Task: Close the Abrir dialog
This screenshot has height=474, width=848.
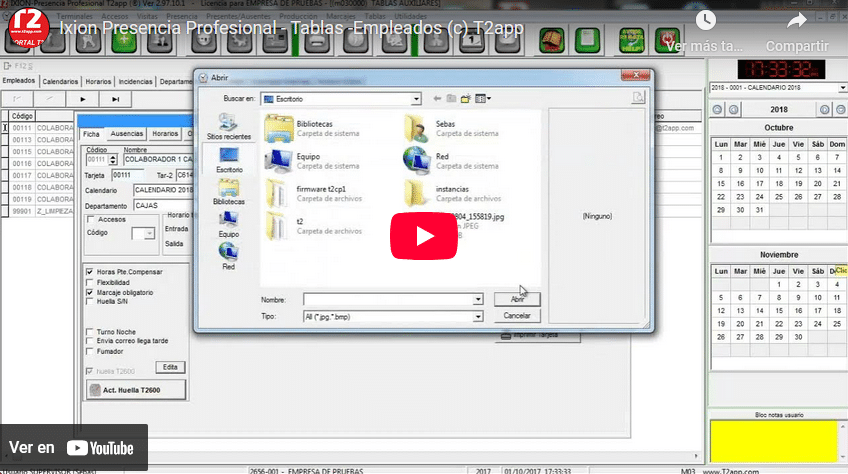Action: coord(635,75)
